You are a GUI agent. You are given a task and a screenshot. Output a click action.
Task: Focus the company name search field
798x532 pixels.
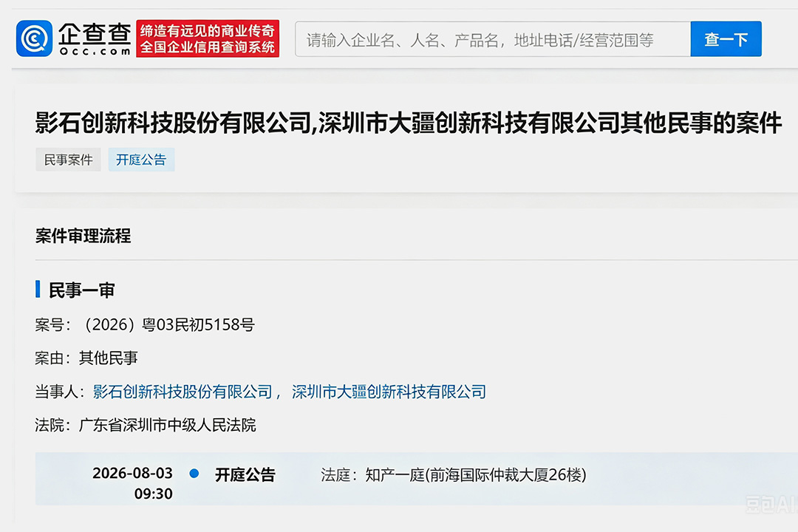click(493, 39)
